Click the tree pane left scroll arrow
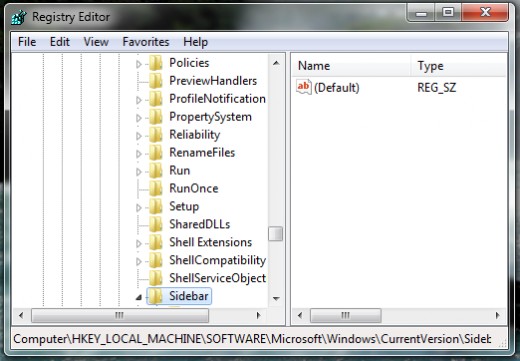Screen dimensions: 520x361 [x=21, y=315]
